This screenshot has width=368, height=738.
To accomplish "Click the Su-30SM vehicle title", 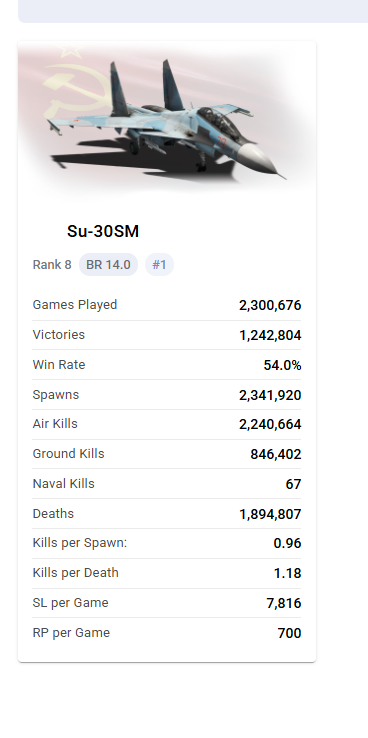I will (x=103, y=231).
